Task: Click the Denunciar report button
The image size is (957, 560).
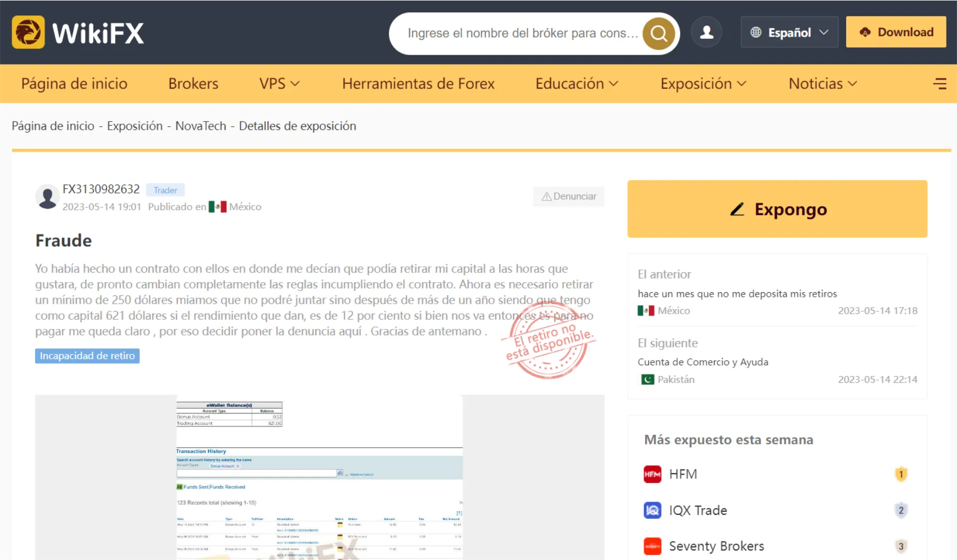Action: (569, 197)
